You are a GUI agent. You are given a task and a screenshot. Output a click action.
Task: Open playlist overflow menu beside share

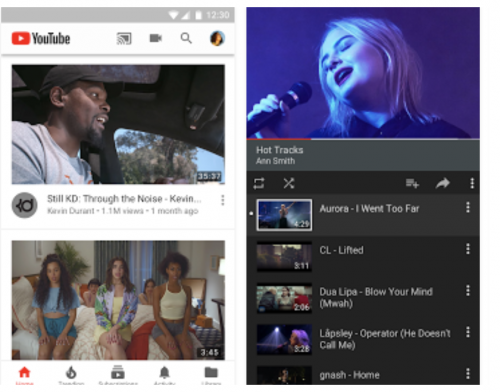[x=472, y=183]
